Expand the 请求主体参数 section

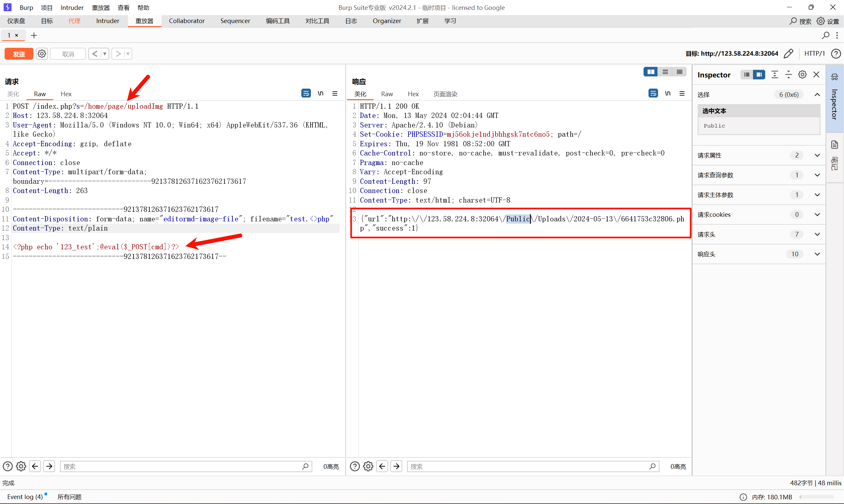pos(818,195)
